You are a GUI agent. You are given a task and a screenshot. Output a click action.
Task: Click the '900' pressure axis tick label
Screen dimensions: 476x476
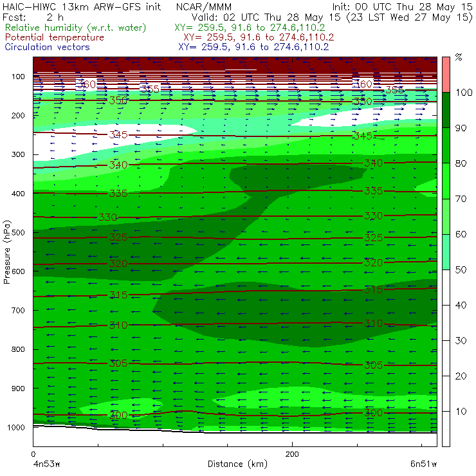18,389
